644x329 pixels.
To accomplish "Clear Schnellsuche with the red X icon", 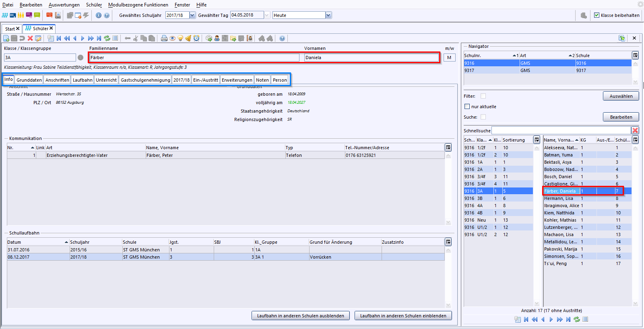I will click(x=635, y=130).
